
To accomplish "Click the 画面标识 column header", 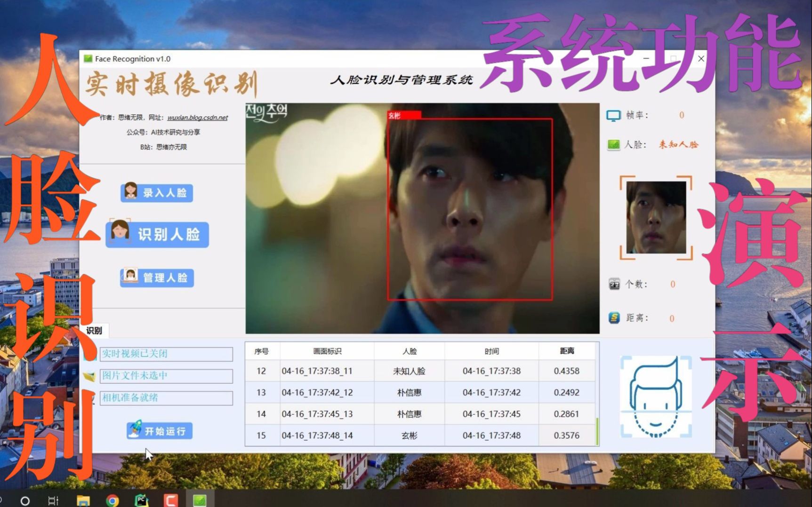I will (x=327, y=351).
